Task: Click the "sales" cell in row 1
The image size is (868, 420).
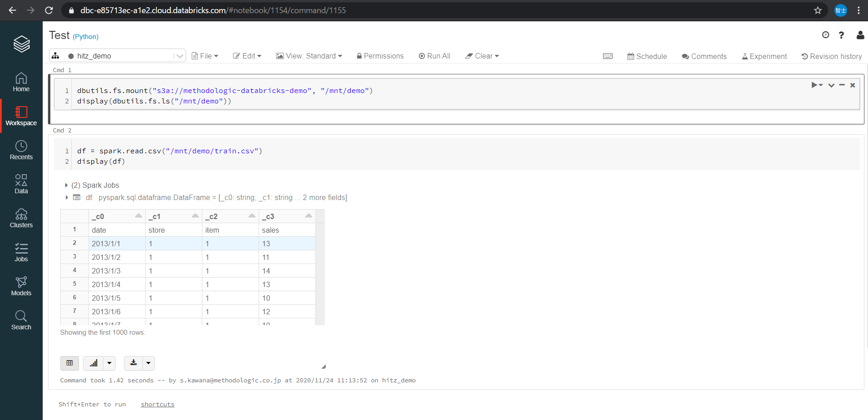Action: coord(287,230)
